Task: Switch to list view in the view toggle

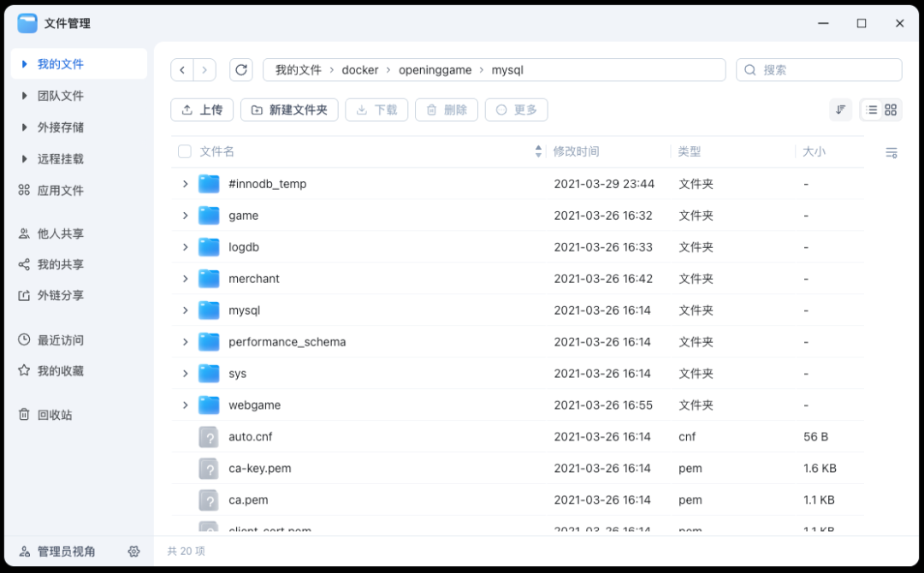Action: (873, 109)
